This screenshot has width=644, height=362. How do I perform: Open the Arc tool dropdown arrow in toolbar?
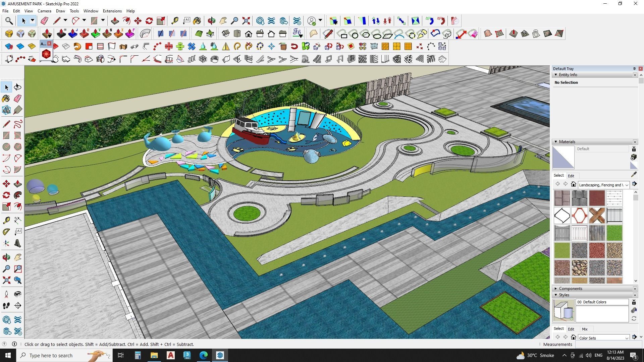tap(84, 21)
